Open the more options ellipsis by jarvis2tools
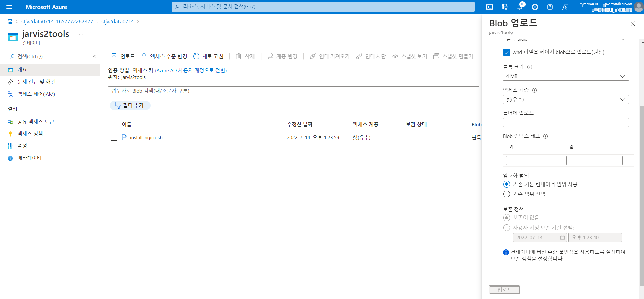The height and width of the screenshot is (299, 644). pyautogui.click(x=81, y=34)
